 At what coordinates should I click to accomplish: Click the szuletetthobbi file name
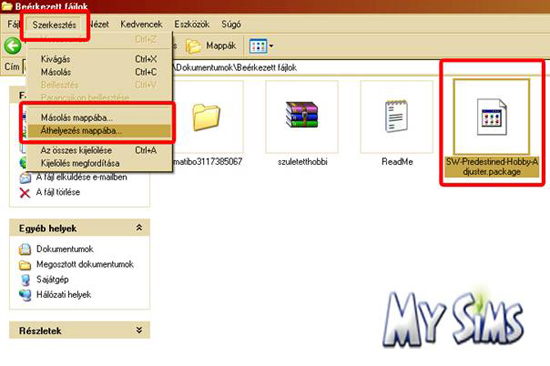pos(302,162)
